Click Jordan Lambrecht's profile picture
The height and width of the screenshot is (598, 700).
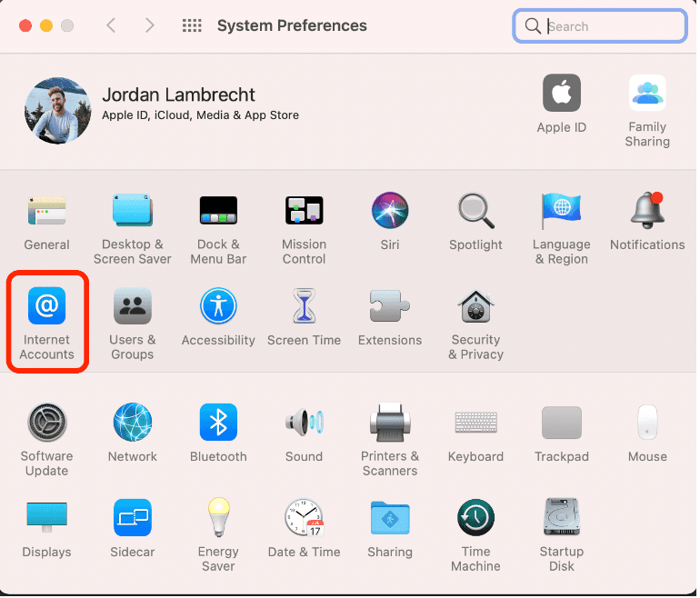57,111
